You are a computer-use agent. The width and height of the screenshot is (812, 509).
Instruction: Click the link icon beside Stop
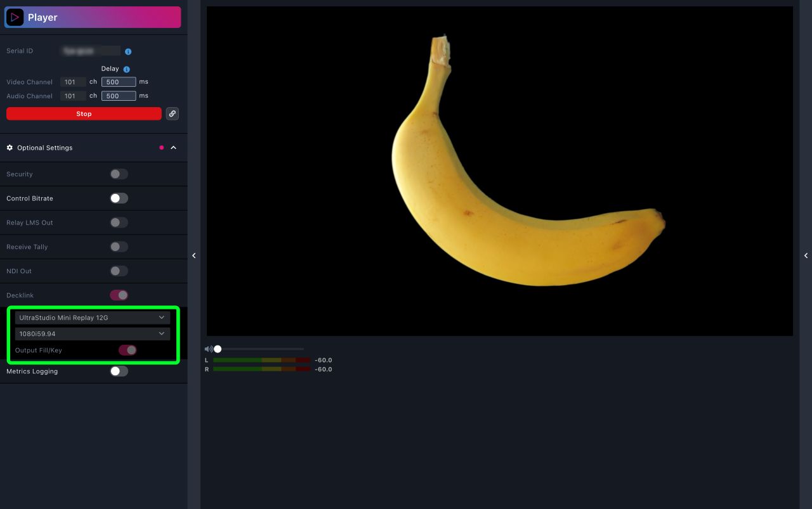click(x=172, y=113)
